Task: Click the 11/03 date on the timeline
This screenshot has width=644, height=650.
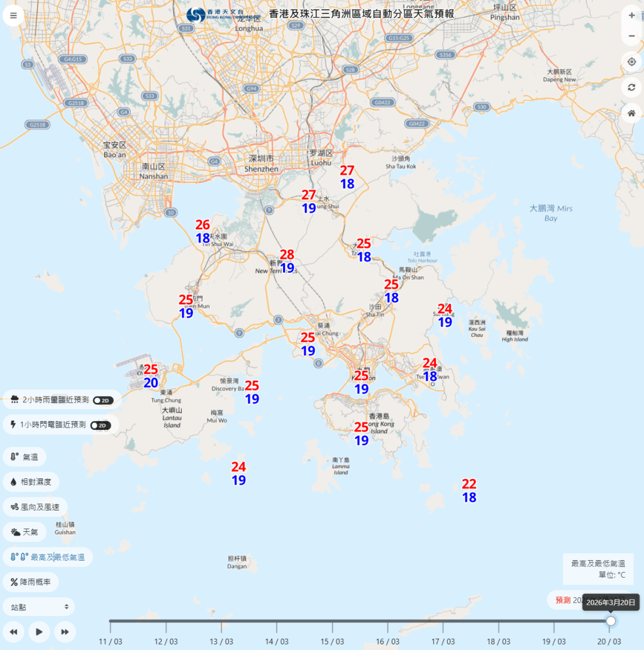Action: point(110,641)
